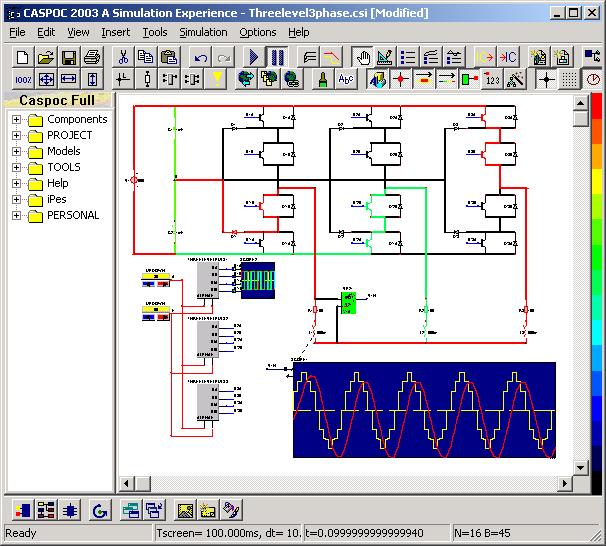The width and height of the screenshot is (606, 546).
Task: Expand the Components folder
Action: (16, 119)
